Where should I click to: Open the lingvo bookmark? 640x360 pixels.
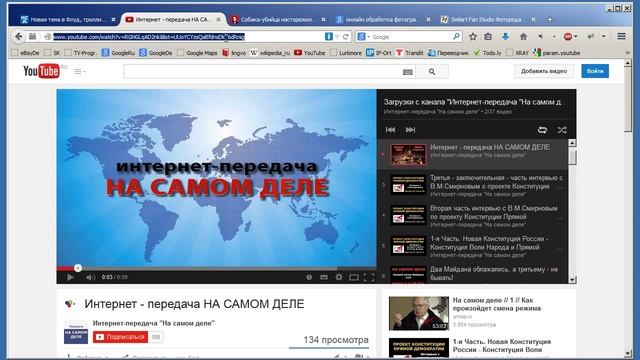click(234, 53)
